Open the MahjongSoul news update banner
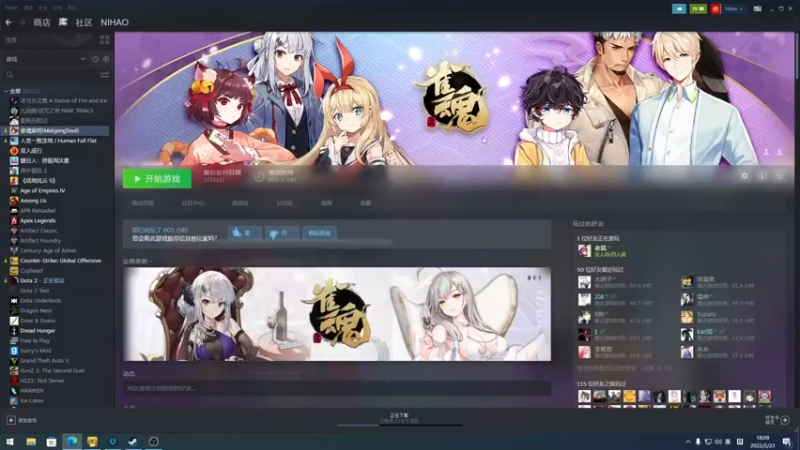 point(337,314)
